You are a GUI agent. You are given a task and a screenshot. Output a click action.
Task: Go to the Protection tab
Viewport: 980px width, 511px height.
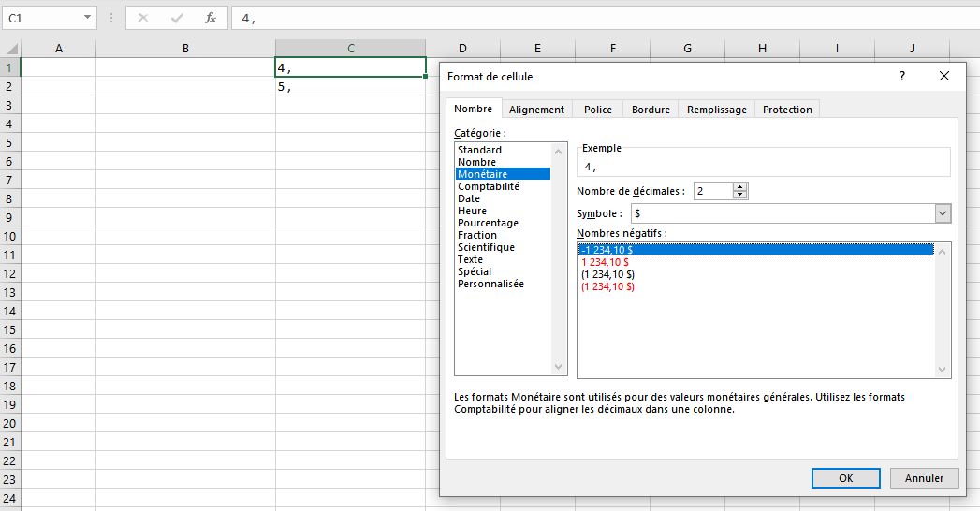(787, 109)
